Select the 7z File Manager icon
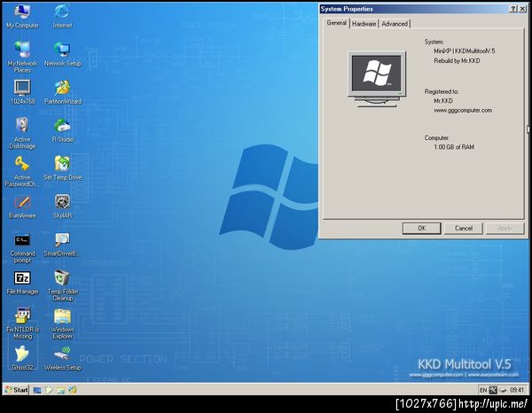 (22, 282)
